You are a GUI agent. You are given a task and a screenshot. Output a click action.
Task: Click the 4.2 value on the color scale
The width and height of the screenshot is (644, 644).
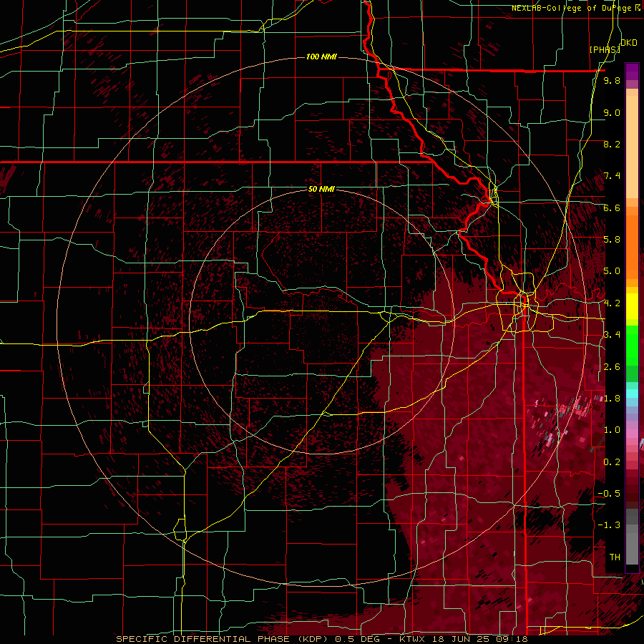(x=612, y=303)
